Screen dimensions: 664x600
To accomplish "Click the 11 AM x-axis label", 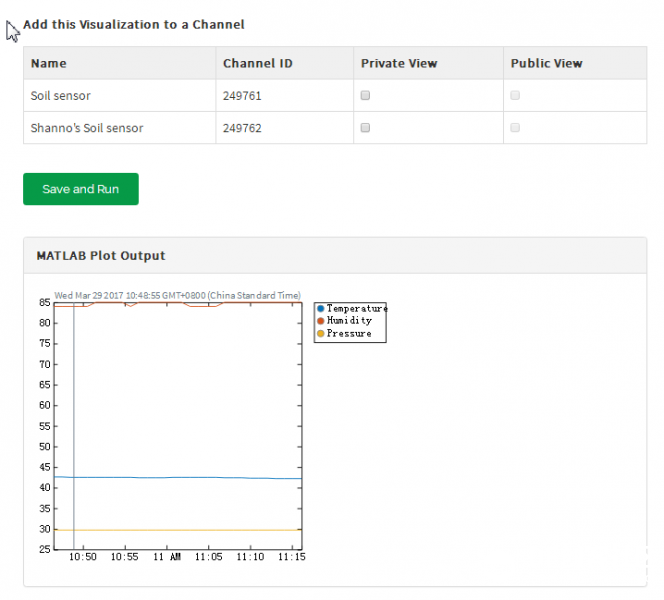I will click(167, 557).
